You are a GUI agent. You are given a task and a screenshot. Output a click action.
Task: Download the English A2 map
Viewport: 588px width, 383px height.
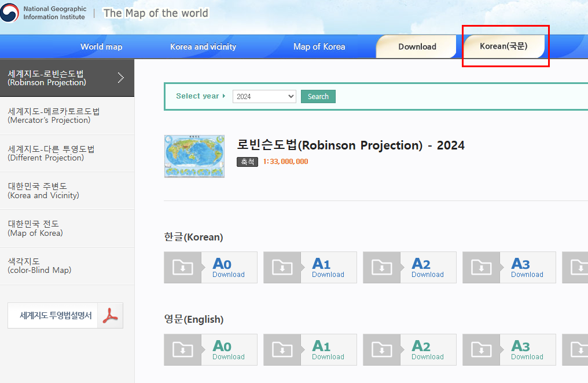coord(428,349)
